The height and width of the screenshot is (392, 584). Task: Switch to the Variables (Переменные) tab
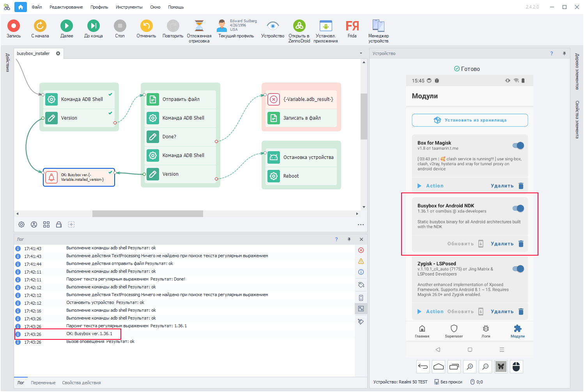[43, 383]
